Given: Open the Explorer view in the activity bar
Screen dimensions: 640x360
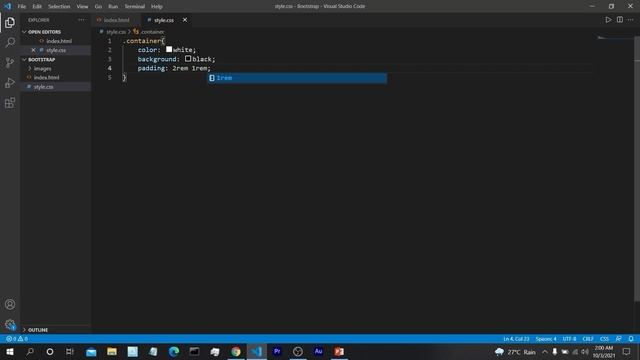Looking at the screenshot, I should (10, 22).
